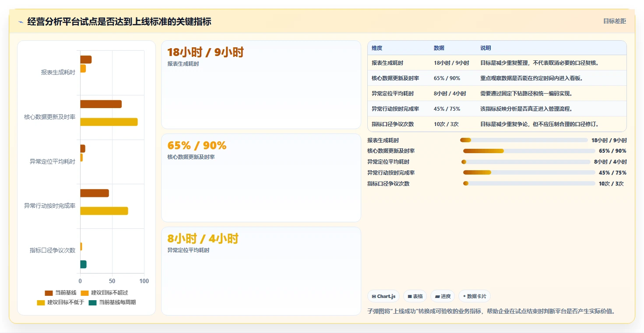Screen dimensions: 644x333
Task: Toggle the 建议目标不超过 legend swatch
Action: (84, 293)
